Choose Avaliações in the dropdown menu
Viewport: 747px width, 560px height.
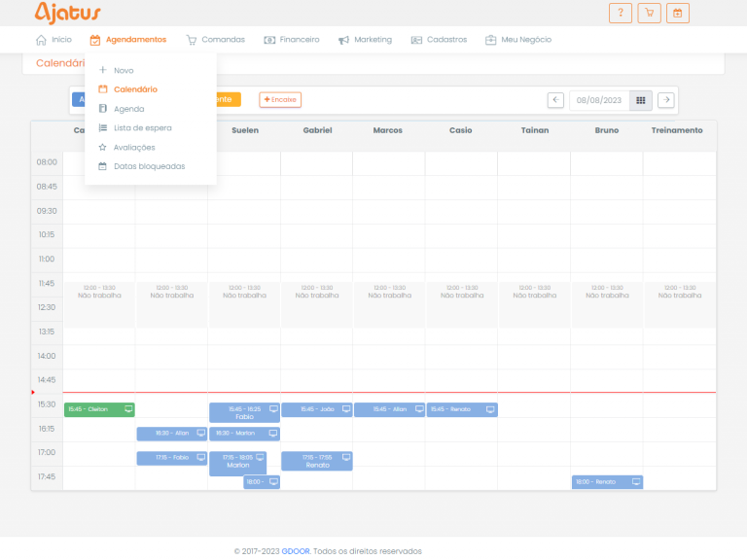point(134,147)
